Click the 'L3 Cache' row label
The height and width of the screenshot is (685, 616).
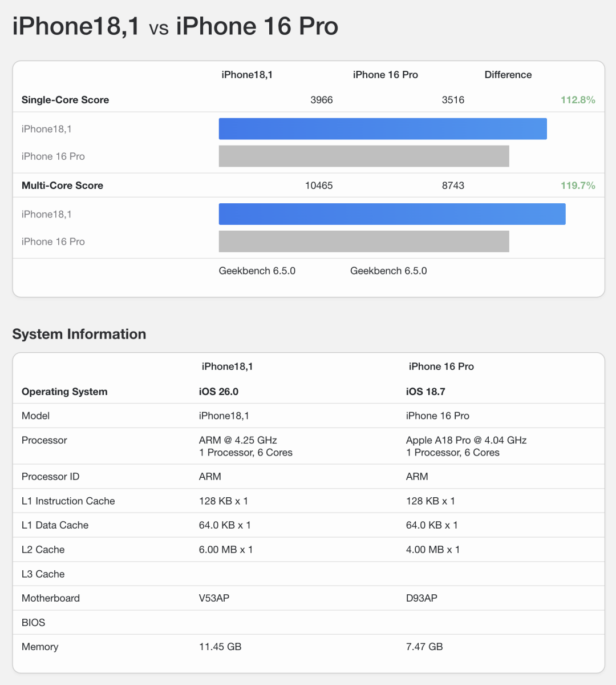click(x=43, y=574)
